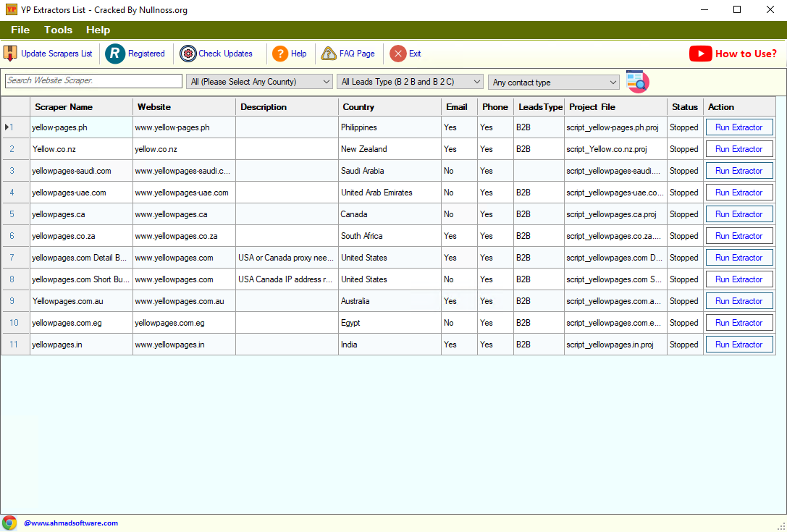Click the FAQ Page warning icon
The image size is (787, 532).
pos(329,54)
